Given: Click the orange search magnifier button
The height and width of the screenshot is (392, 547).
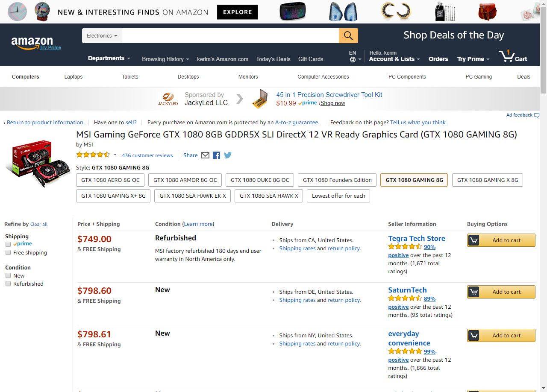Looking at the screenshot, I should point(348,36).
